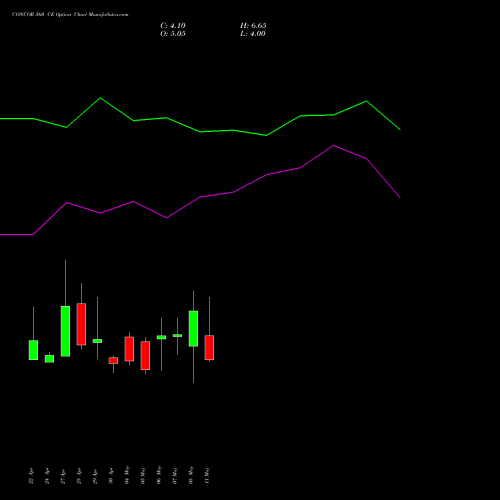Select the thin green candle above 29 Apr
Screen dimensions: 500x500
[97, 341]
